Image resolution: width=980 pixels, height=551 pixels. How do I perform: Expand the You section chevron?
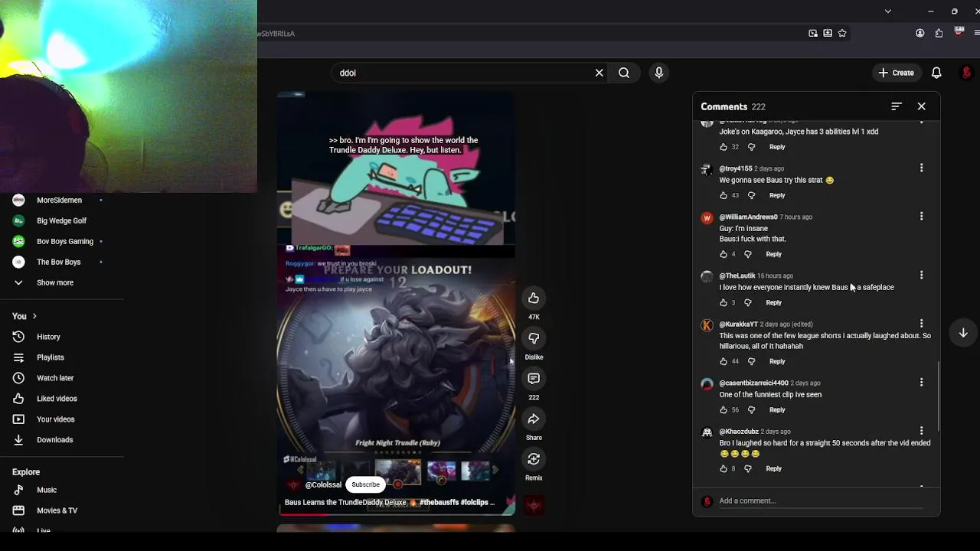coord(34,316)
